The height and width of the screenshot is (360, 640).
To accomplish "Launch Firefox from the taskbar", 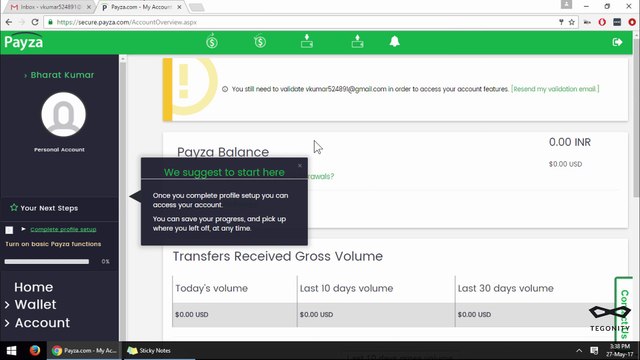I will point(35,350).
